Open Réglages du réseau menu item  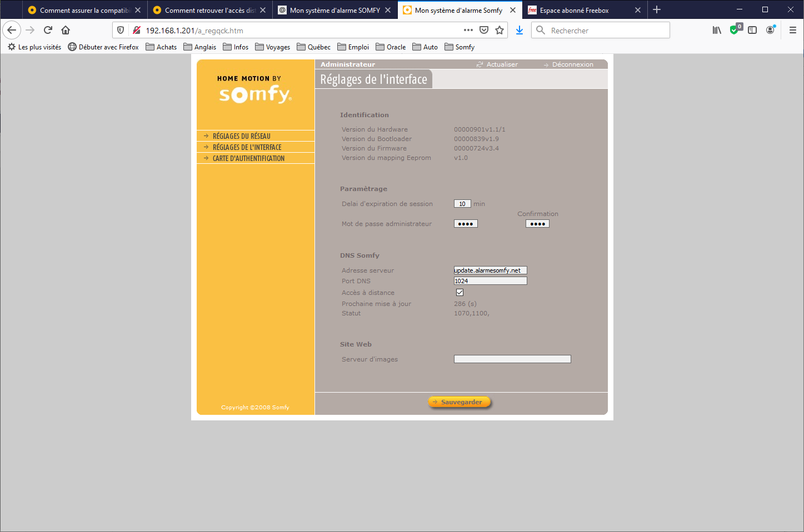pyautogui.click(x=241, y=136)
